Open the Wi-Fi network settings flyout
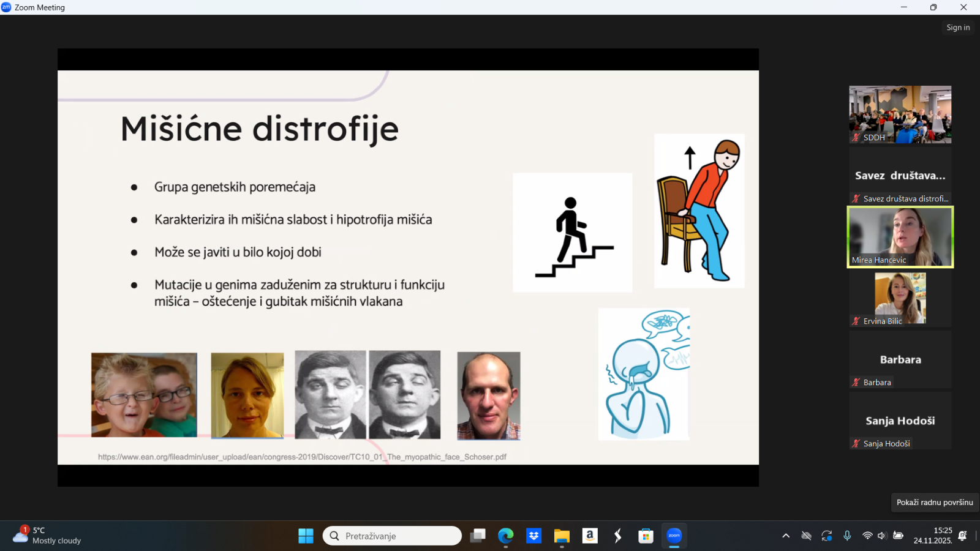 [x=867, y=536]
